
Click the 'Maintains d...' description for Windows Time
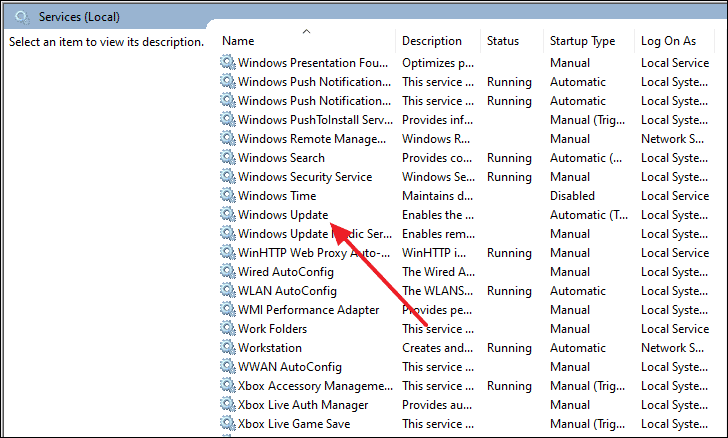(437, 196)
